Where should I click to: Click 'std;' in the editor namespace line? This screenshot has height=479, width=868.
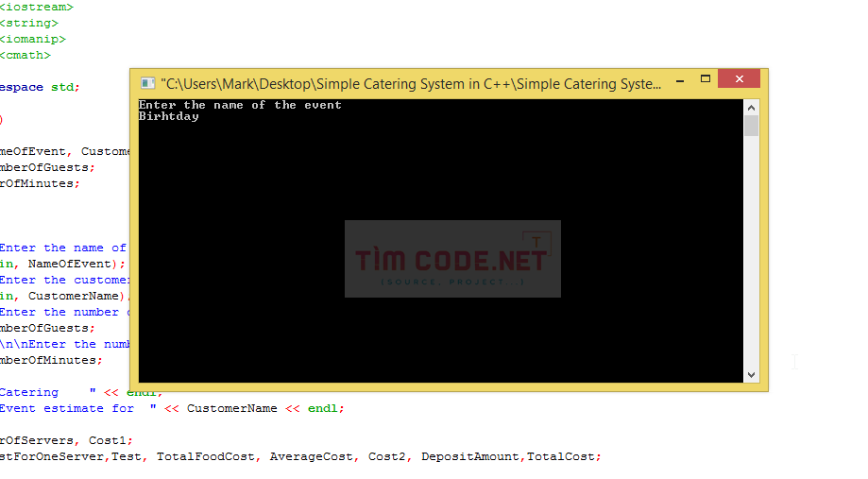(65, 88)
